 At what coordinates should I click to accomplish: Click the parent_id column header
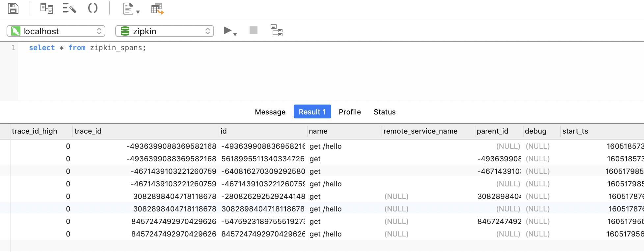[499, 131]
